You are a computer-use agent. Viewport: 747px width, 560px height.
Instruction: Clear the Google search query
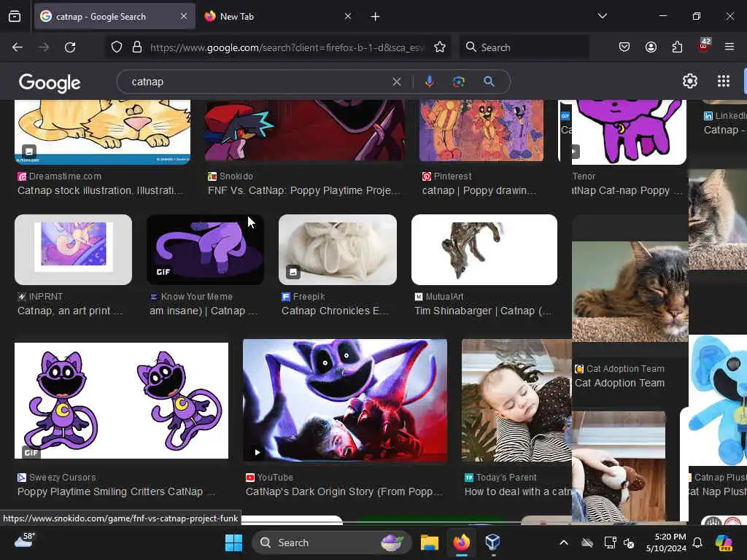[397, 82]
